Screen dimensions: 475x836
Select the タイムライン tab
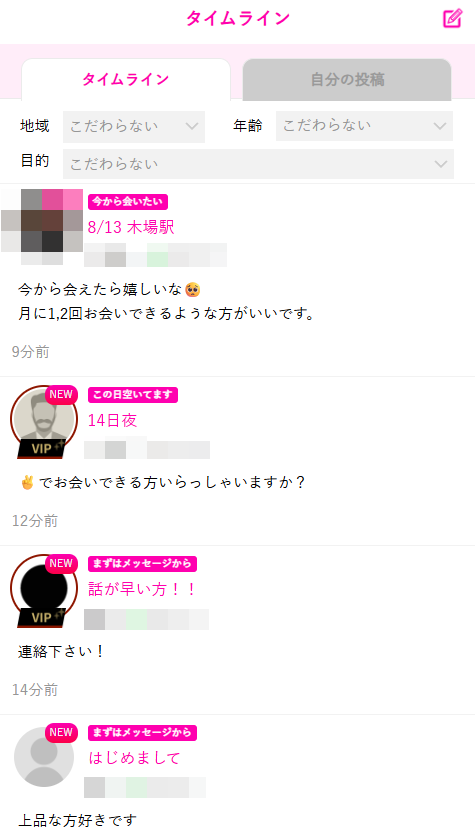click(x=126, y=79)
